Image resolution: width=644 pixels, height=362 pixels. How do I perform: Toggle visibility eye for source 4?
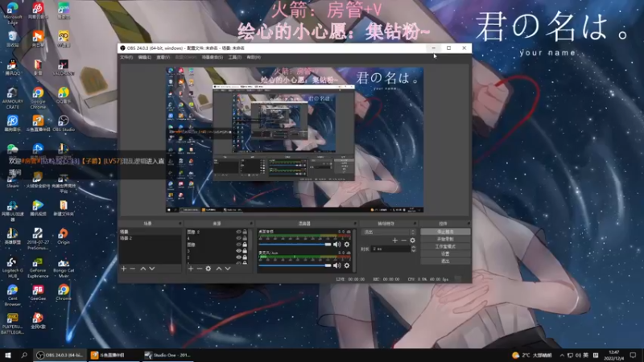point(238,238)
